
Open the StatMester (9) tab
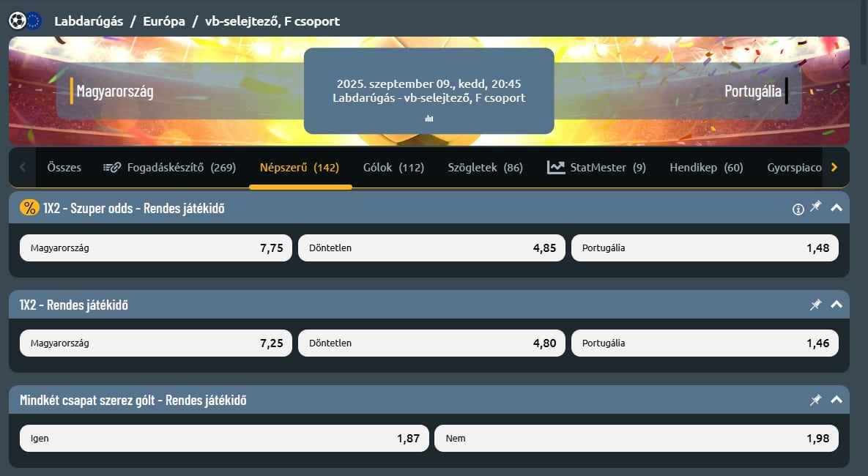[x=596, y=167]
